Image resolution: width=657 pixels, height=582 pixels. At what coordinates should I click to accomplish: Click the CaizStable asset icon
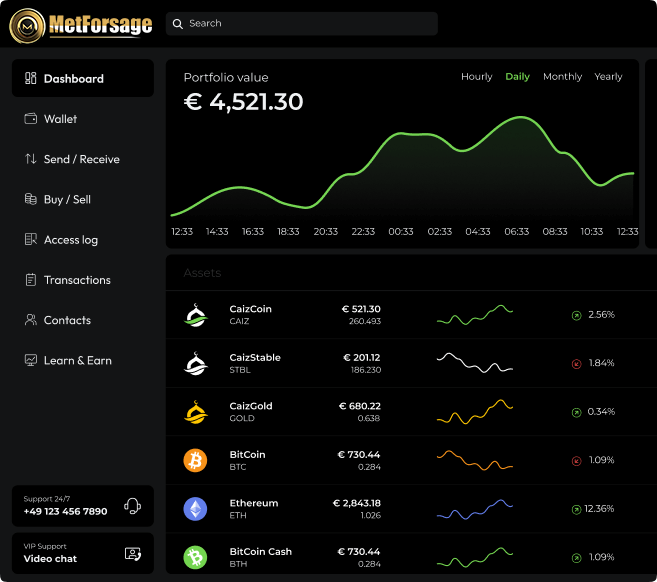click(x=195, y=363)
